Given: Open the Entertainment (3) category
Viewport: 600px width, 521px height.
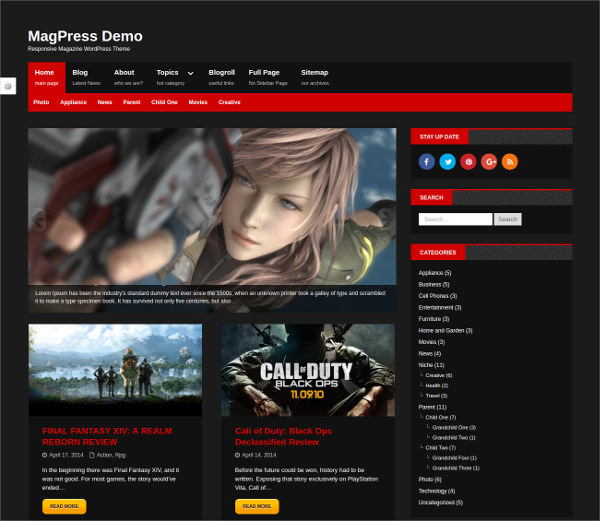Looking at the screenshot, I should coord(440,308).
